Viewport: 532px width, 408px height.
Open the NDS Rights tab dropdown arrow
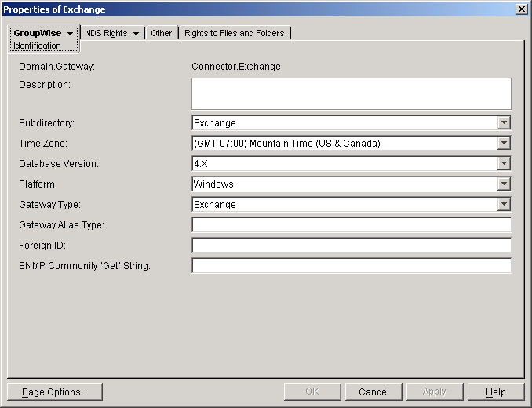pyautogui.click(x=136, y=34)
